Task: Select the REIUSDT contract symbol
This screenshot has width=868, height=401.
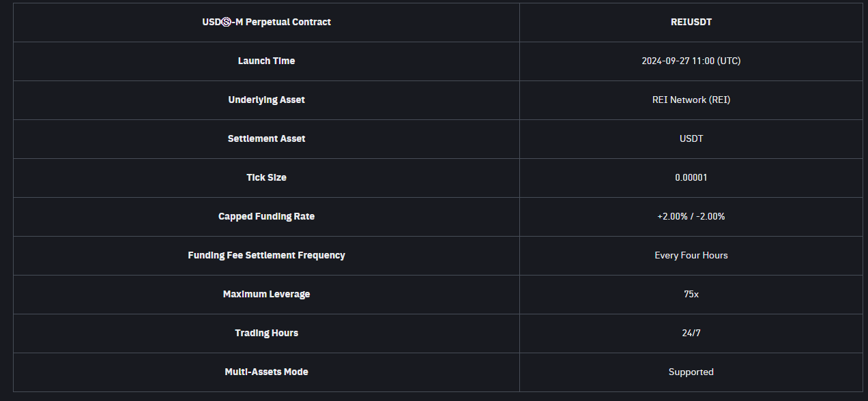Action: point(691,22)
